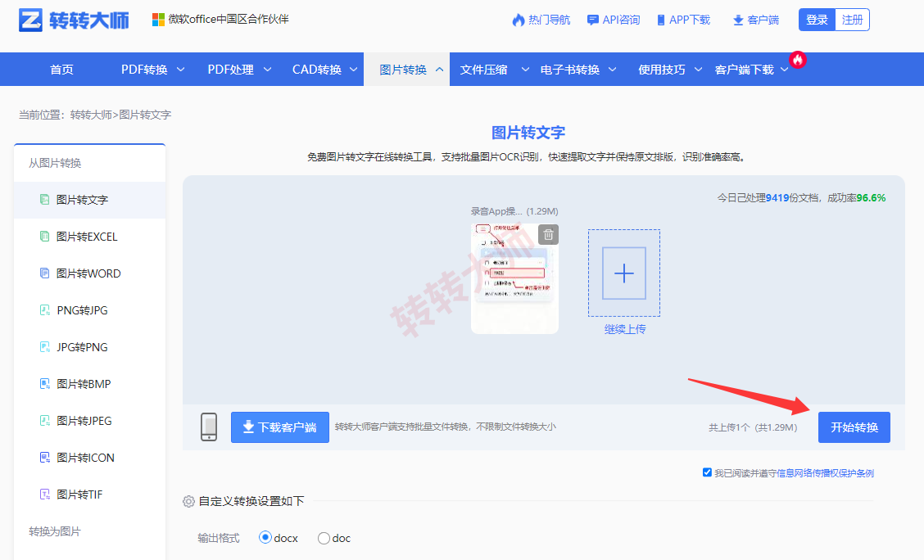Click the mobile phone icon beside 下载客户端
Image resolution: width=924 pixels, height=560 pixels.
pos(209,427)
